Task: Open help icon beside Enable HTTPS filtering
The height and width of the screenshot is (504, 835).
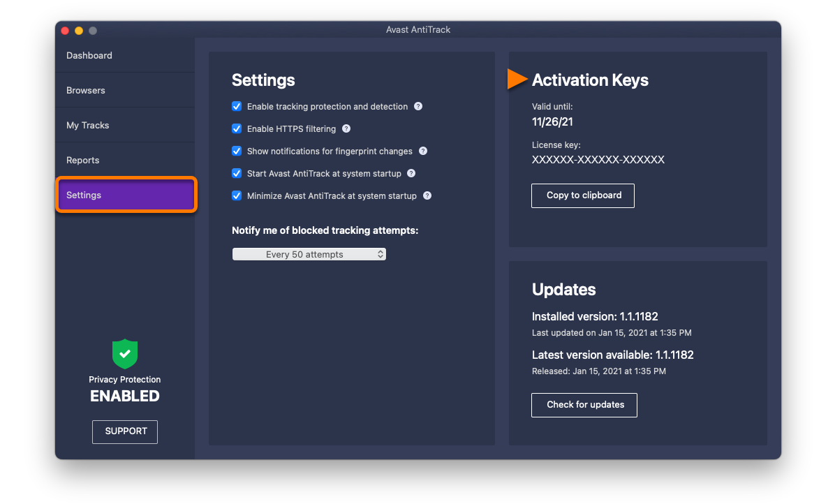Action: pos(346,129)
